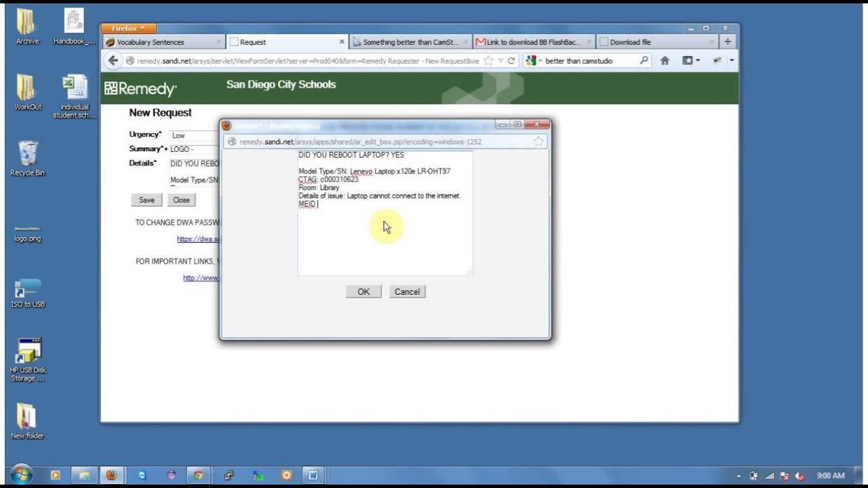
Task: Close the Download file tab
Action: click(712, 42)
